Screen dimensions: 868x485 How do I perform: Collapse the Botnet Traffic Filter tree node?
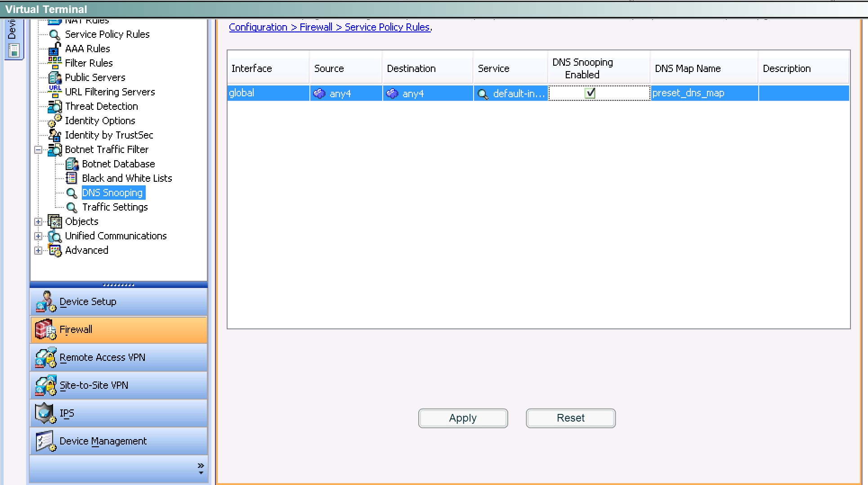38,150
